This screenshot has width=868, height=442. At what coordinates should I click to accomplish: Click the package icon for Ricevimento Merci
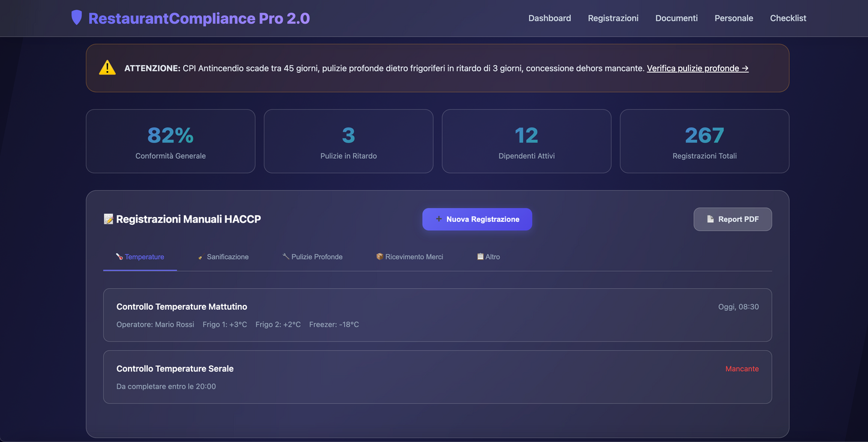coord(380,256)
